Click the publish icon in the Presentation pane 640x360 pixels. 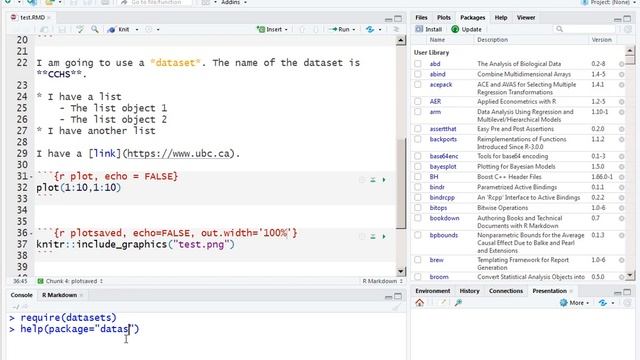point(603,302)
